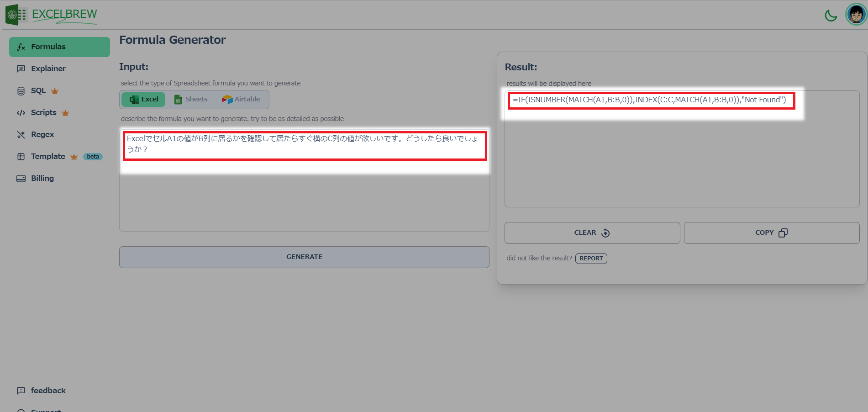
Task: Open the Formulas section in sidebar
Action: (x=59, y=47)
